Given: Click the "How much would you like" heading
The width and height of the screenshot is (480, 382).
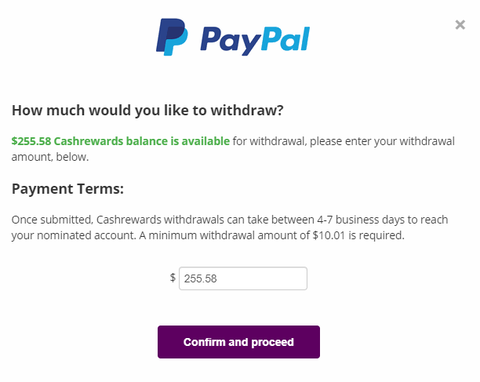Looking at the screenshot, I should coord(100,110).
